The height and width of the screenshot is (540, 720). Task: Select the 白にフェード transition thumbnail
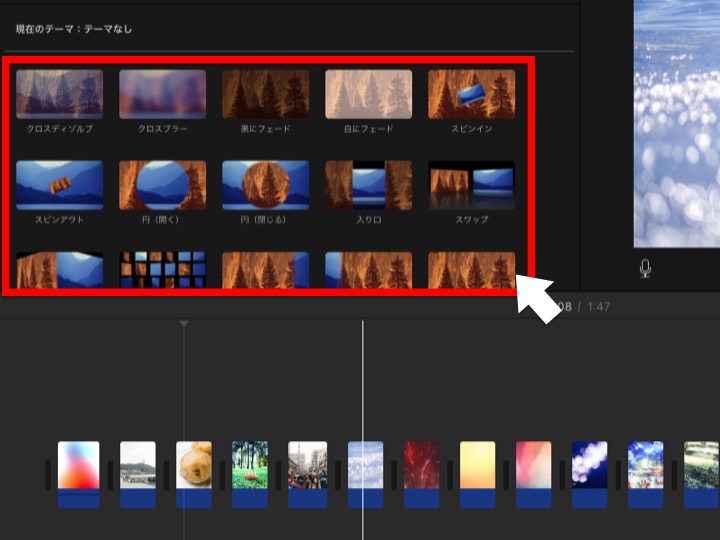pos(369,94)
